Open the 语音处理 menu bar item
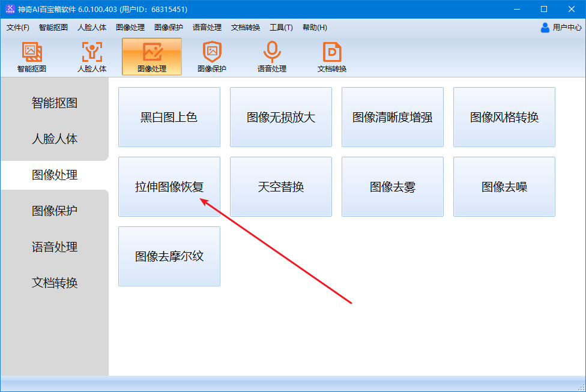This screenshot has width=586, height=392. (207, 27)
